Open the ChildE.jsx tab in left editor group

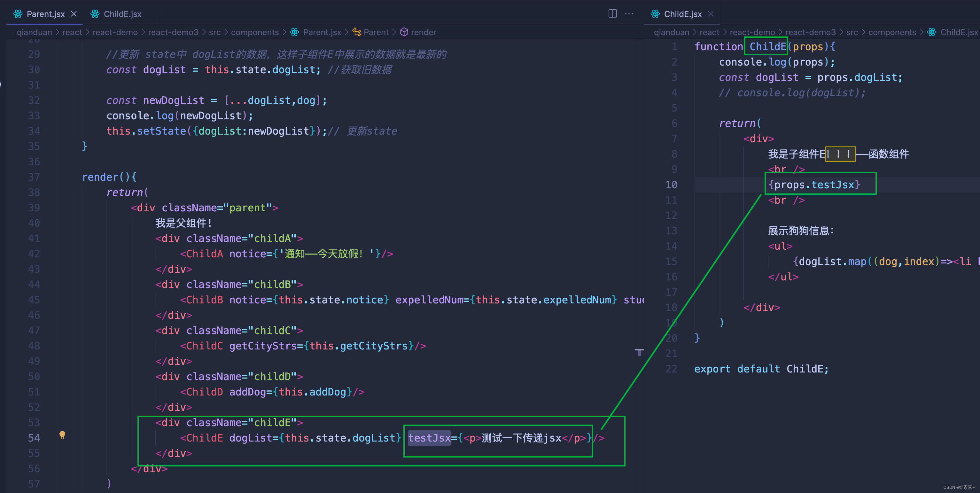[x=122, y=14]
